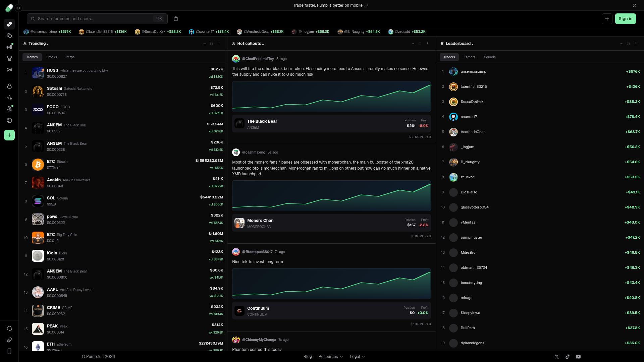The image size is (644, 362).
Task: Open The Black Bear position card
Action: coord(331,123)
